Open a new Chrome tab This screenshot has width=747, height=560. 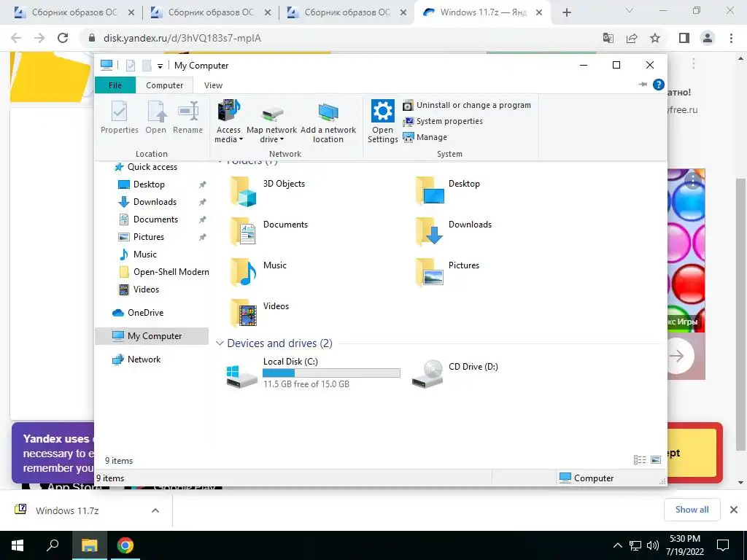(566, 13)
